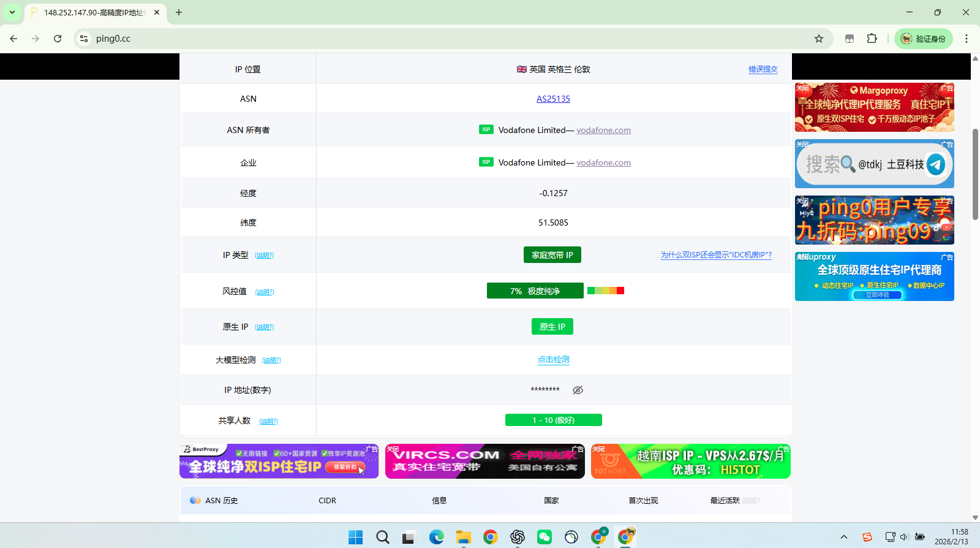Image resolution: width=980 pixels, height=548 pixels.
Task: Open the AS25135 ASN link
Action: (553, 99)
